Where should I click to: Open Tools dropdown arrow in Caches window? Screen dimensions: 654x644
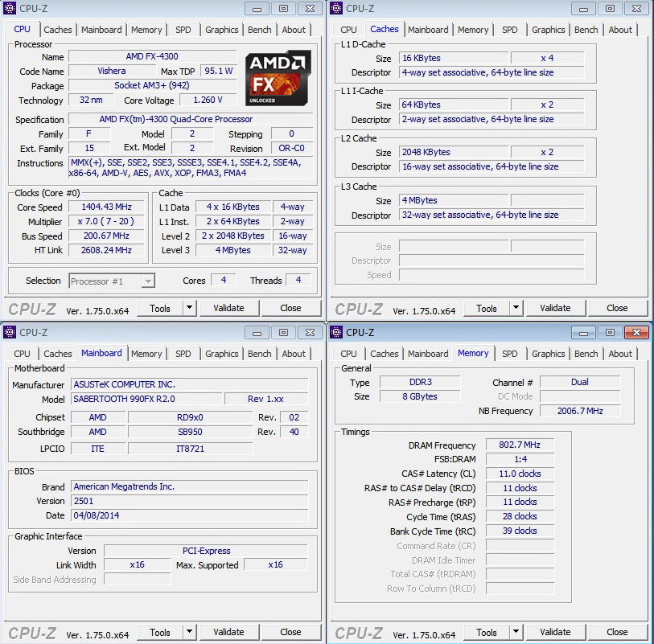[x=516, y=308]
